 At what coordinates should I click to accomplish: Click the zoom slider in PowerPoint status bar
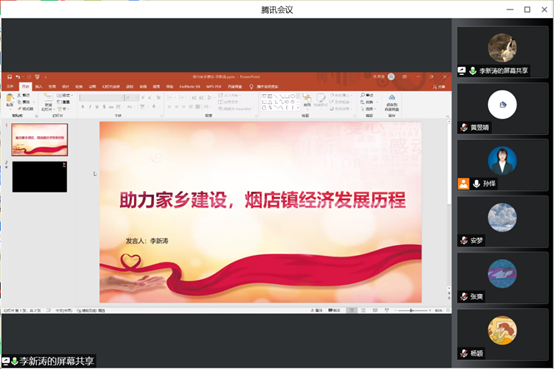[x=412, y=310]
